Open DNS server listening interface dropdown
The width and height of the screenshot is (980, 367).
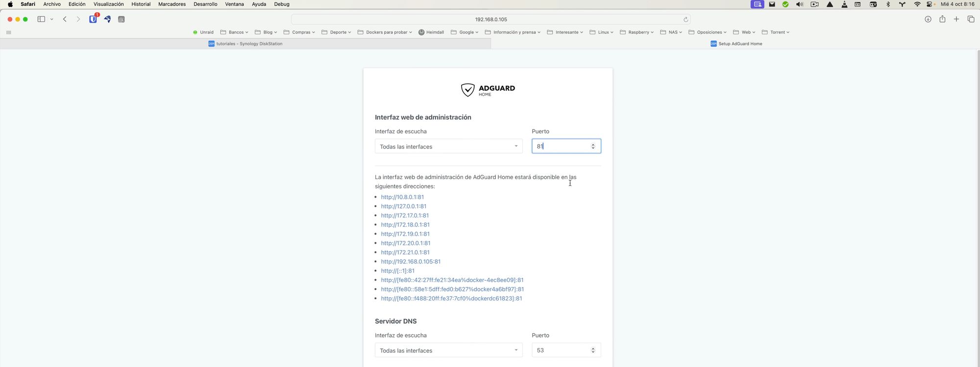[448, 350]
